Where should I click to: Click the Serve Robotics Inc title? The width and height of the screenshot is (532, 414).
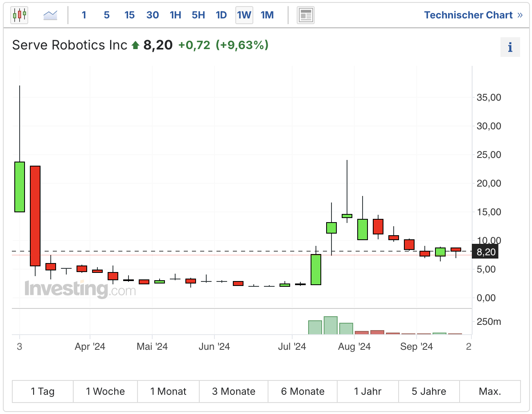[x=70, y=45]
